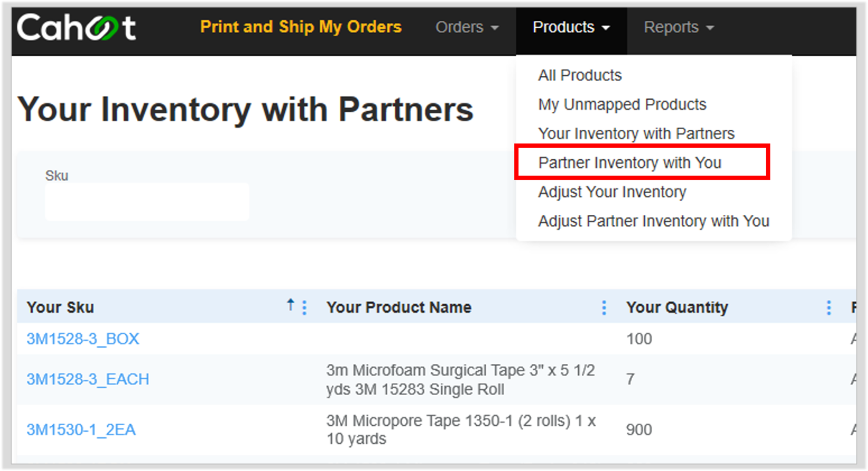The image size is (868, 471).
Task: Expand the Orders dropdown menu
Action: pos(467,27)
